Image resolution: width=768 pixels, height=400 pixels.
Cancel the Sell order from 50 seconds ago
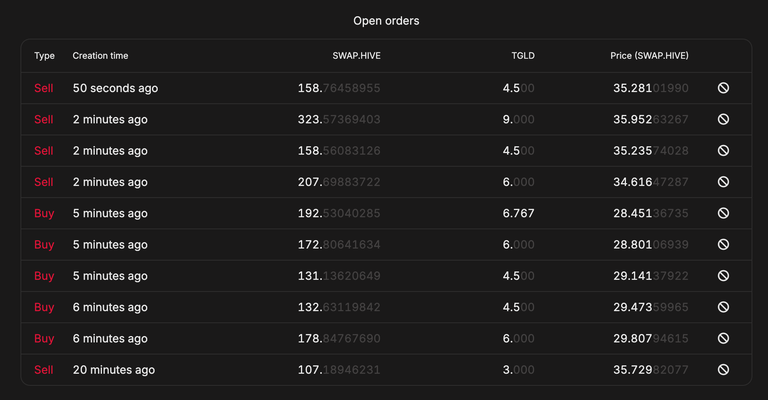723,88
